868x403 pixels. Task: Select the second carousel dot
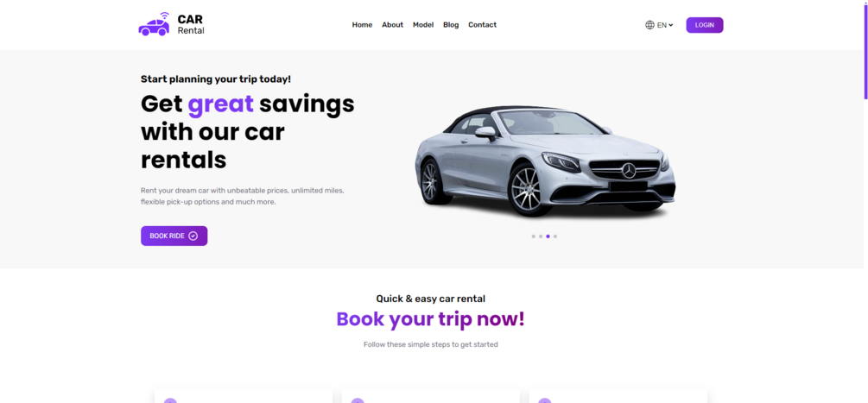541,236
